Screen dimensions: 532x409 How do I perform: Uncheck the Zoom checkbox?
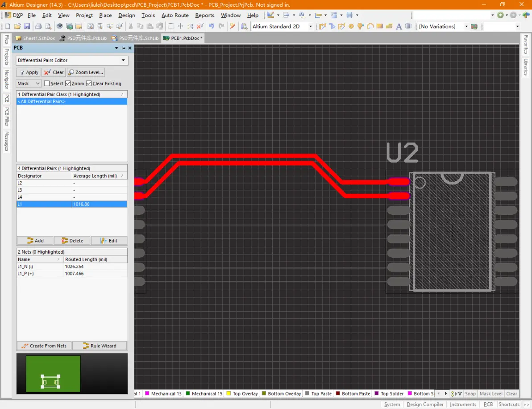point(68,83)
